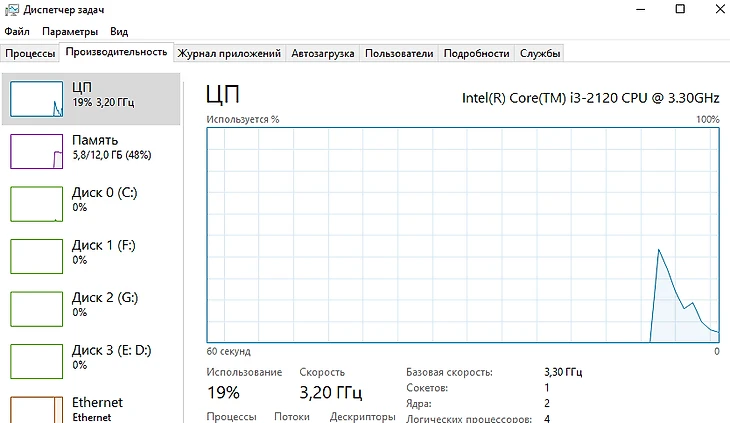The height and width of the screenshot is (423, 730).
Task: Select the Память mini graph thumbnail
Action: [x=37, y=151]
